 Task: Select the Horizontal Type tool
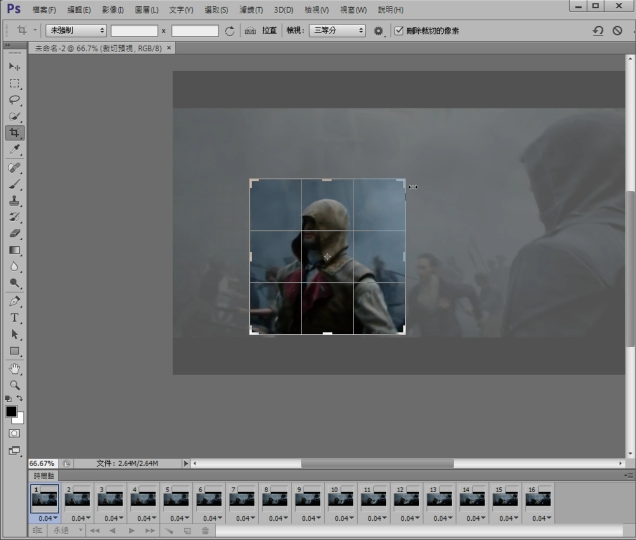click(x=14, y=318)
